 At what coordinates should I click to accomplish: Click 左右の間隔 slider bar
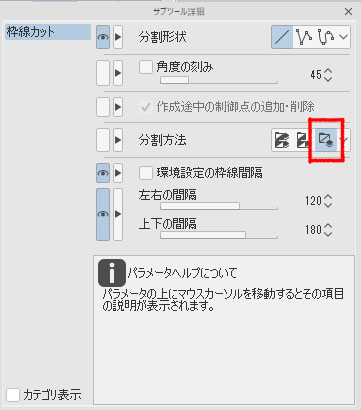tap(219, 206)
